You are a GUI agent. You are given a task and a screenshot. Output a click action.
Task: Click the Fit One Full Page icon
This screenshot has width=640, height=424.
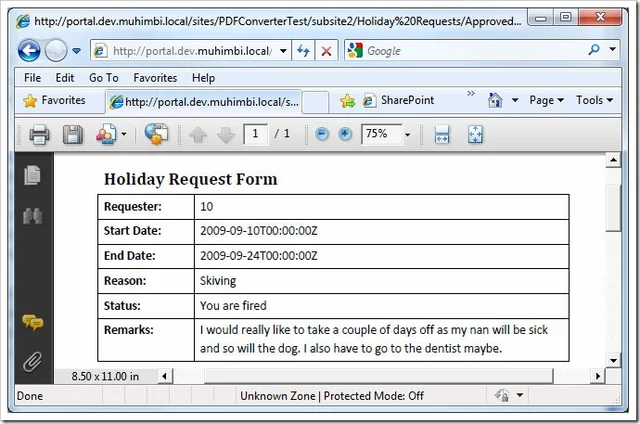click(475, 134)
